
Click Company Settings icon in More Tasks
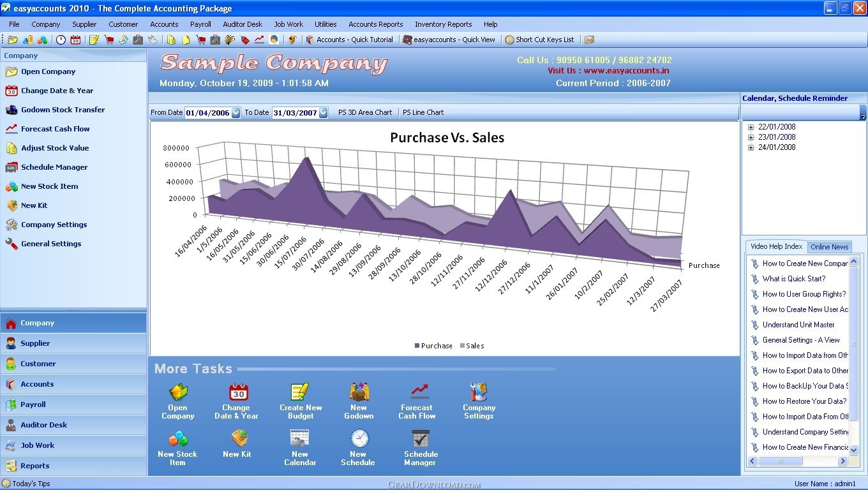479,392
